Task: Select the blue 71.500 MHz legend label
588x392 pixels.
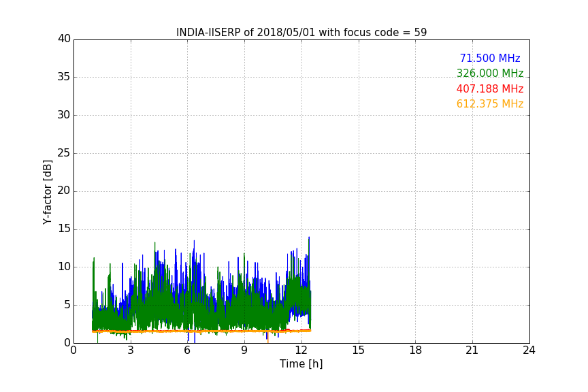Action: 490,58
